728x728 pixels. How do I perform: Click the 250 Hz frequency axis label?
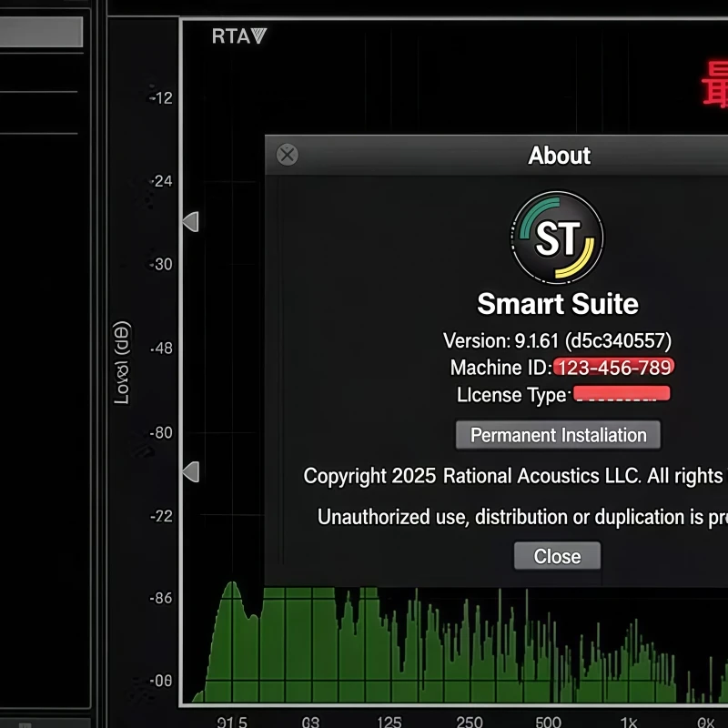coord(470,722)
